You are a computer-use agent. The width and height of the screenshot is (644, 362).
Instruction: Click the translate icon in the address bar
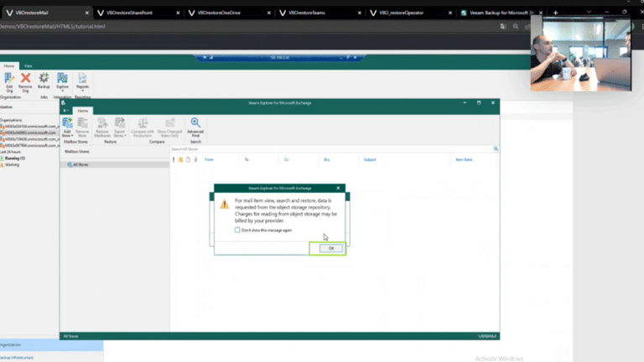tap(503, 26)
